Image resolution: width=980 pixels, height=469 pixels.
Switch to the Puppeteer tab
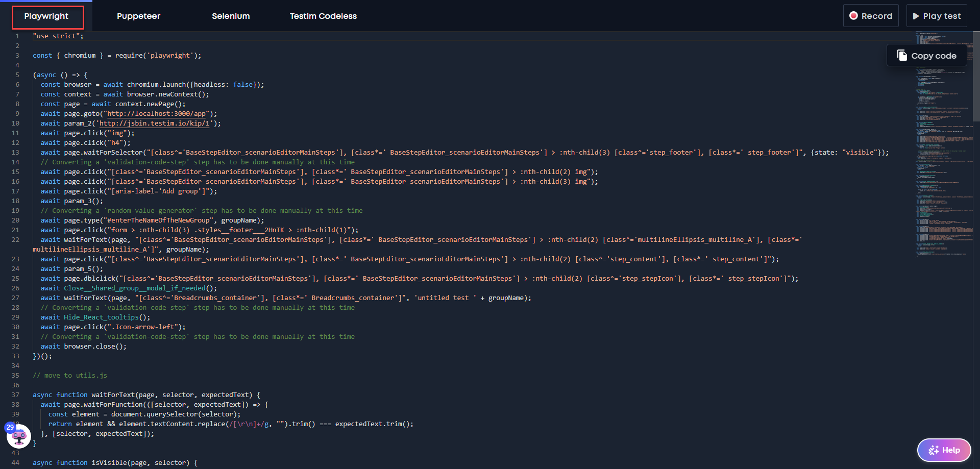point(138,16)
